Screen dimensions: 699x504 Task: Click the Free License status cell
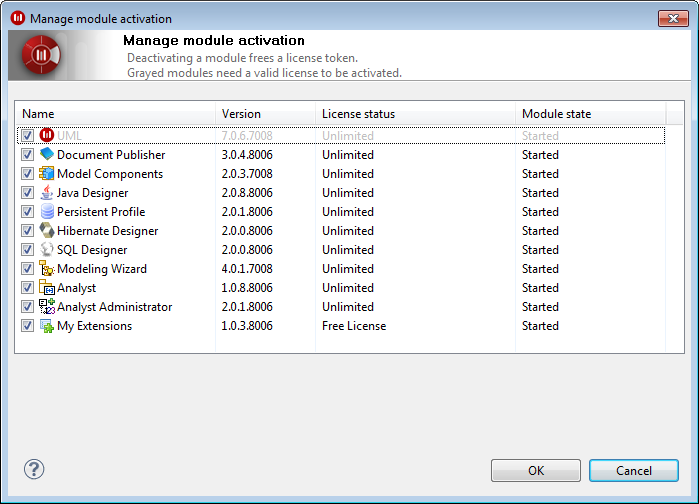coord(354,326)
